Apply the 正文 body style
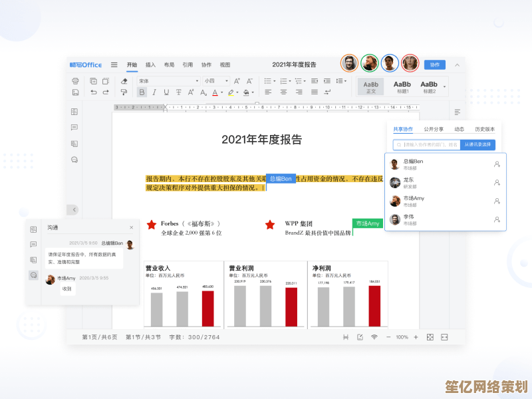Image resolution: width=532 pixels, height=399 pixels. click(370, 87)
